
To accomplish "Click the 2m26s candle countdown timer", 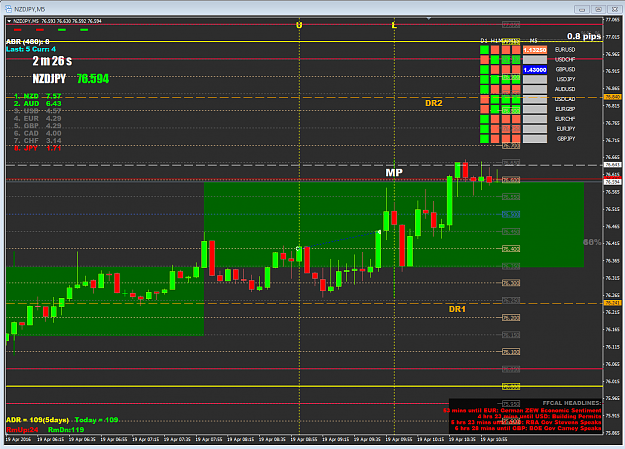I will tap(52, 61).
